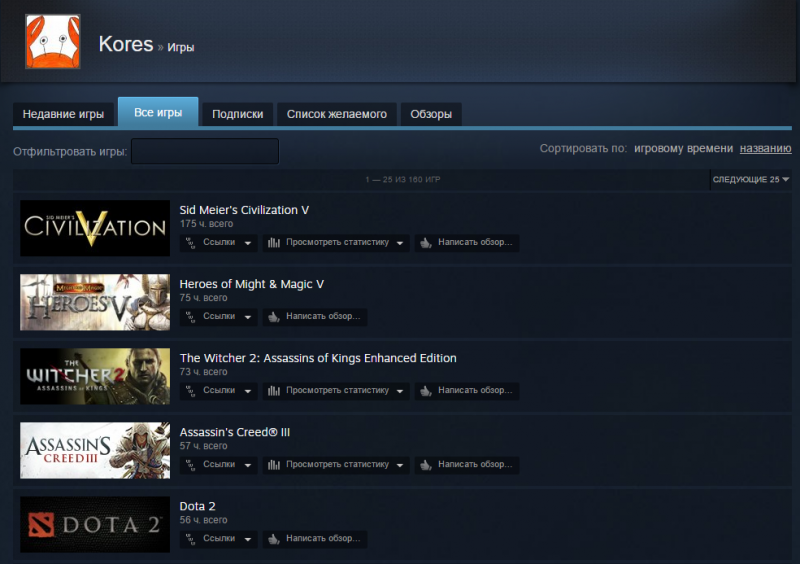Open Sid Meier's Civilization V thumbnail
The height and width of the screenshot is (564, 800).
pyautogui.click(x=95, y=228)
